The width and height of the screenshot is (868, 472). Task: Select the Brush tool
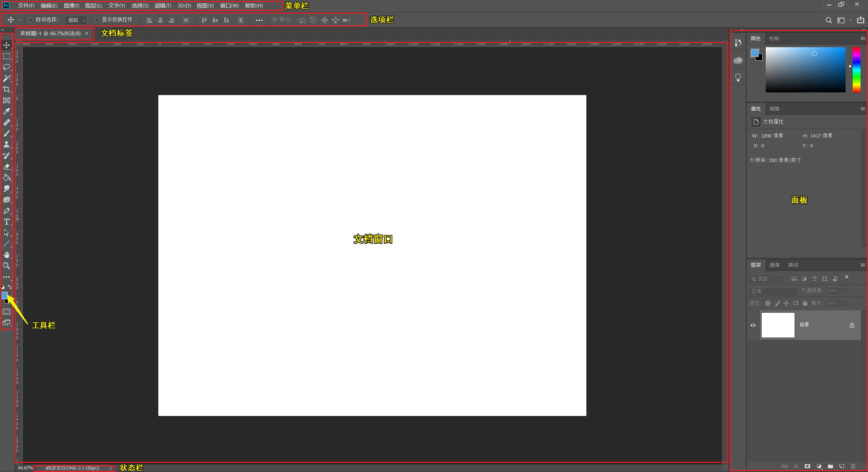pos(7,133)
